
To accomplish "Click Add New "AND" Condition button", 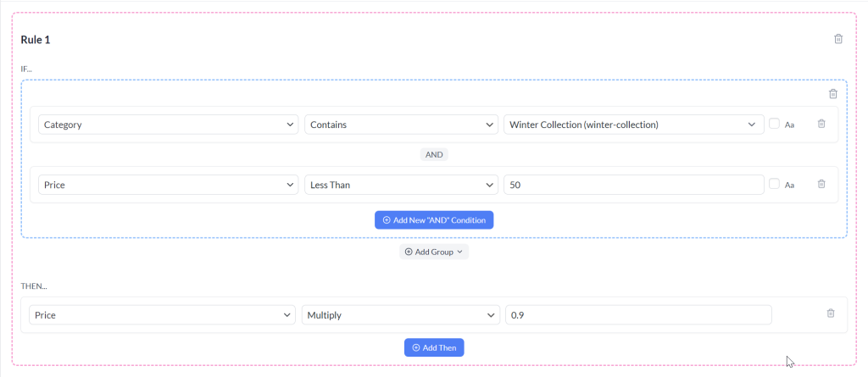I will [x=434, y=219].
